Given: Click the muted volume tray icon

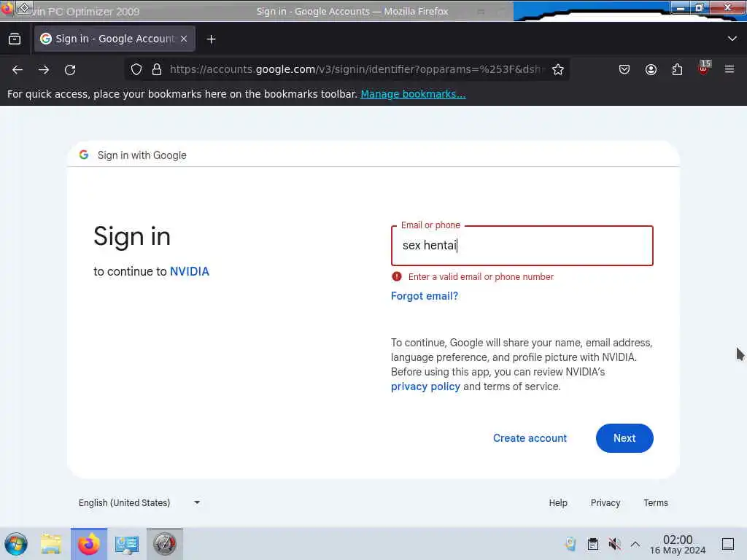Looking at the screenshot, I should (614, 544).
